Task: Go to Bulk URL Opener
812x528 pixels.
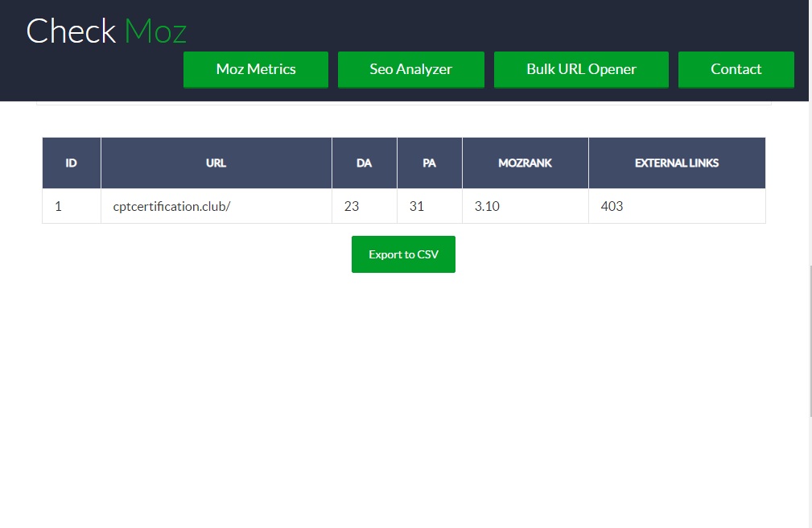Action: [581, 69]
